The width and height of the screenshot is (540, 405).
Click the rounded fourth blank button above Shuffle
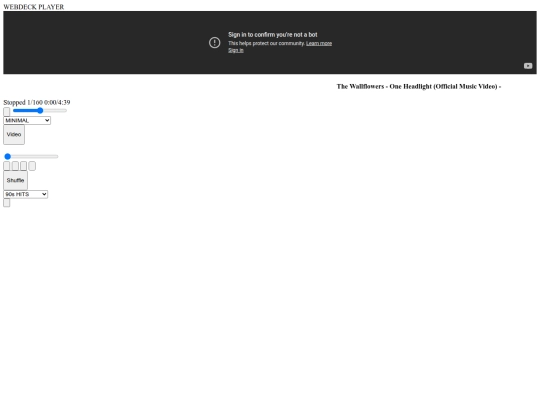[32, 166]
